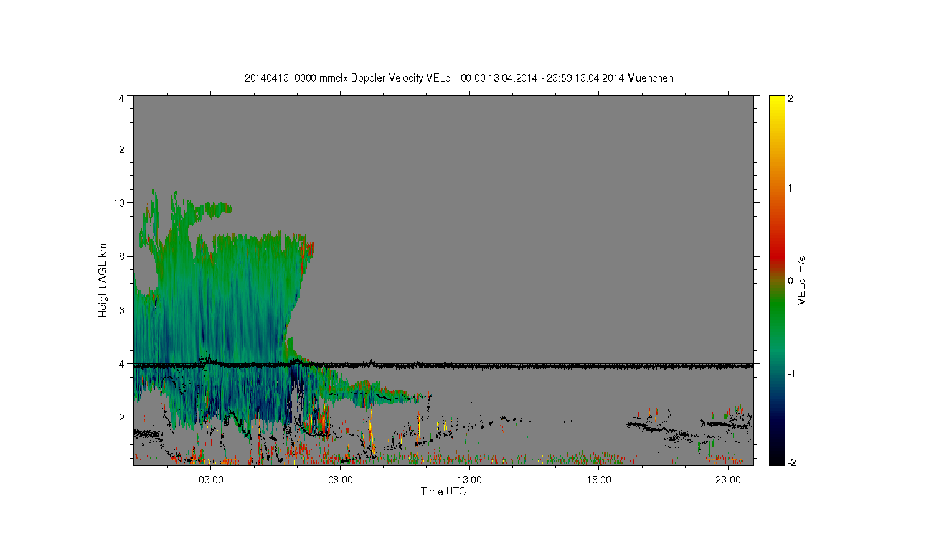Click the colorbar tick value 1
Image resolution: width=934 pixels, height=560 pixels.
(x=790, y=188)
